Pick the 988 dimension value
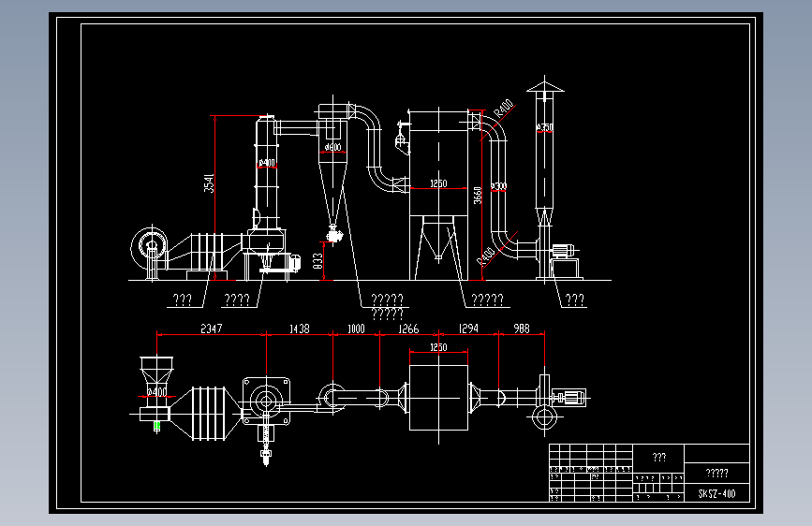This screenshot has height=526, width=812. pyautogui.click(x=522, y=329)
